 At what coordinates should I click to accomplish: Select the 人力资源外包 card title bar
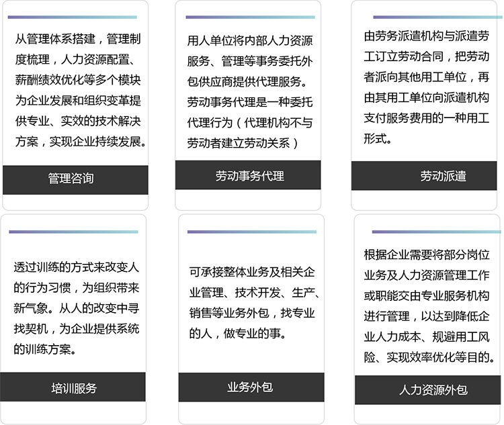point(427,390)
